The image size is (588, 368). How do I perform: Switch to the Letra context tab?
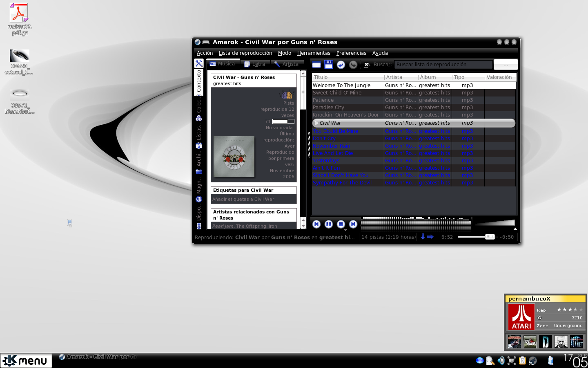pyautogui.click(x=255, y=64)
